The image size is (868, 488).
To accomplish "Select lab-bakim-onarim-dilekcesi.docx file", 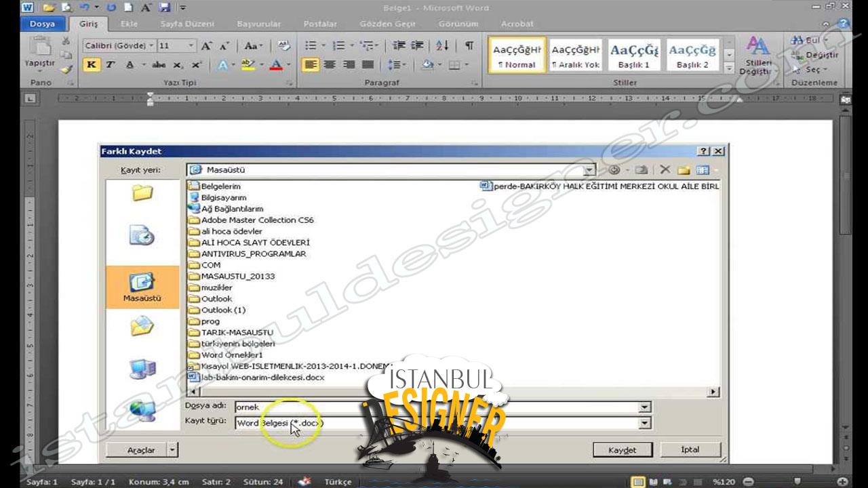I will (x=263, y=378).
